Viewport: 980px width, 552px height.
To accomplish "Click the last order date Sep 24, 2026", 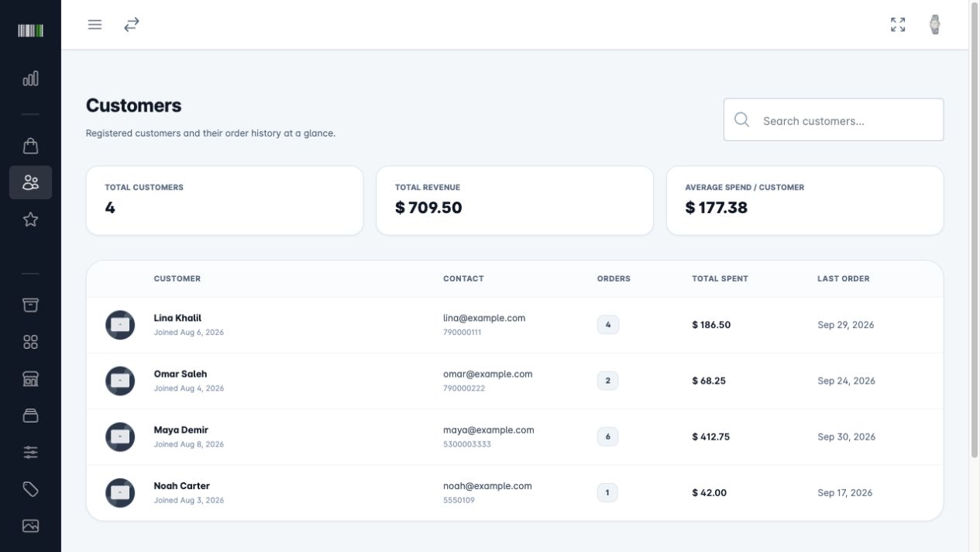I will [847, 381].
